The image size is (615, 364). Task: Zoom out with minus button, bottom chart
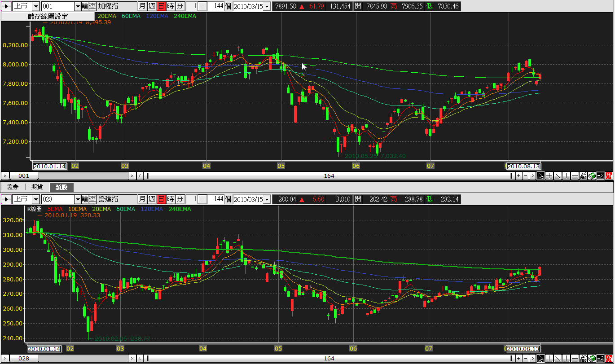[526, 358]
